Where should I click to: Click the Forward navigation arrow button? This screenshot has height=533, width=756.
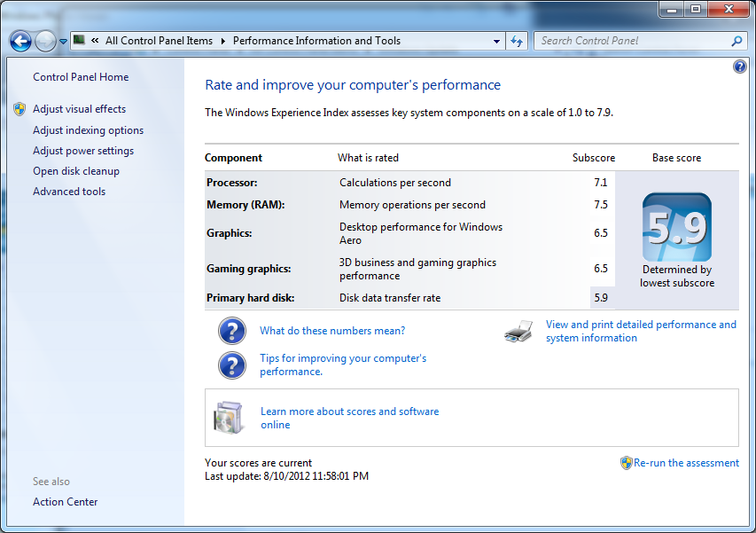(46, 41)
